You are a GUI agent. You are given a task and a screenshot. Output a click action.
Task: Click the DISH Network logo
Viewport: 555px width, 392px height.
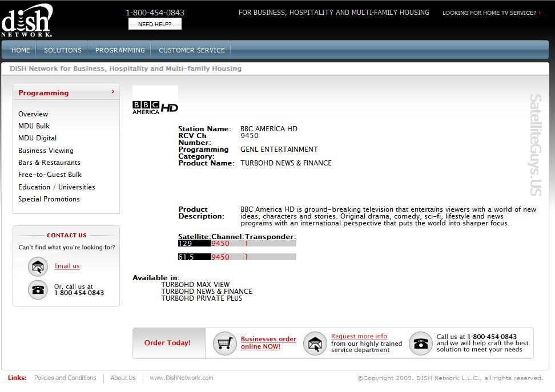tap(27, 20)
